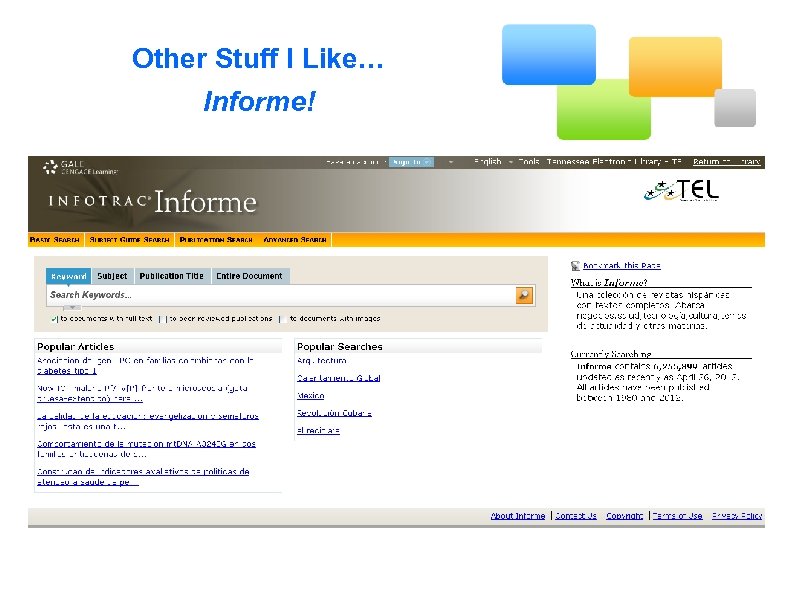Open the diabetes tipo 1 popular article

(145, 366)
